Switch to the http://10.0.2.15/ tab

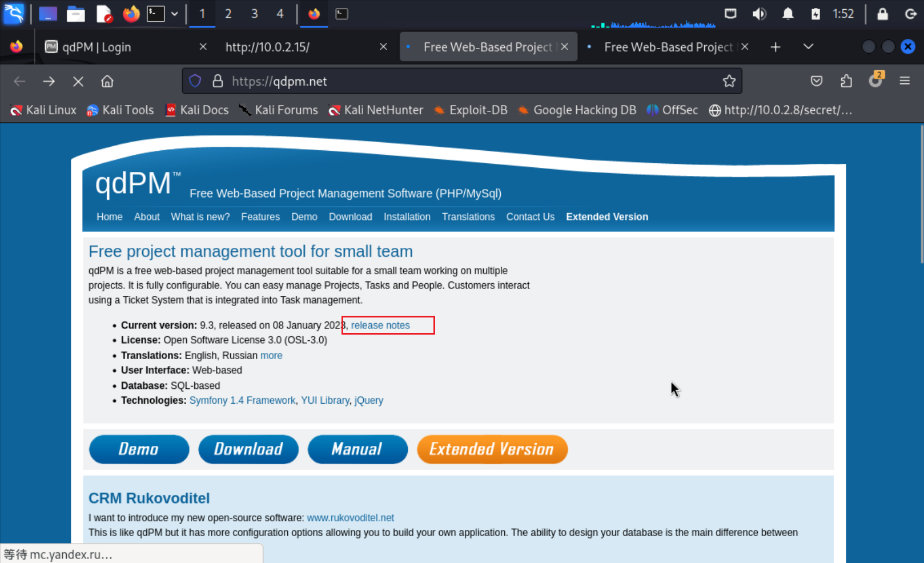(x=297, y=47)
